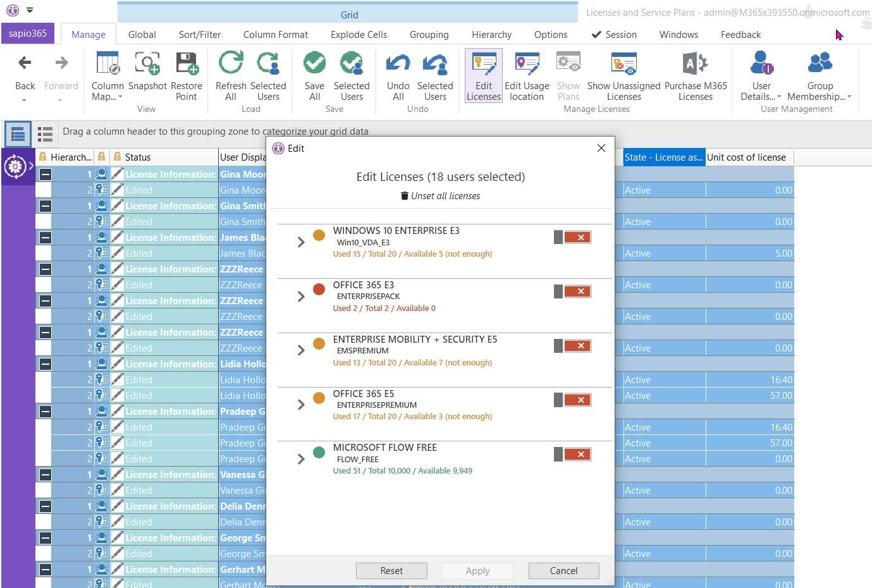Refresh Selected Users in Load group

pos(268,77)
